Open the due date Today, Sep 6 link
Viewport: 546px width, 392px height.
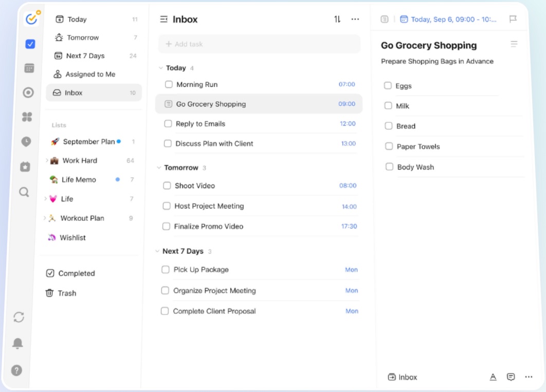tap(453, 20)
